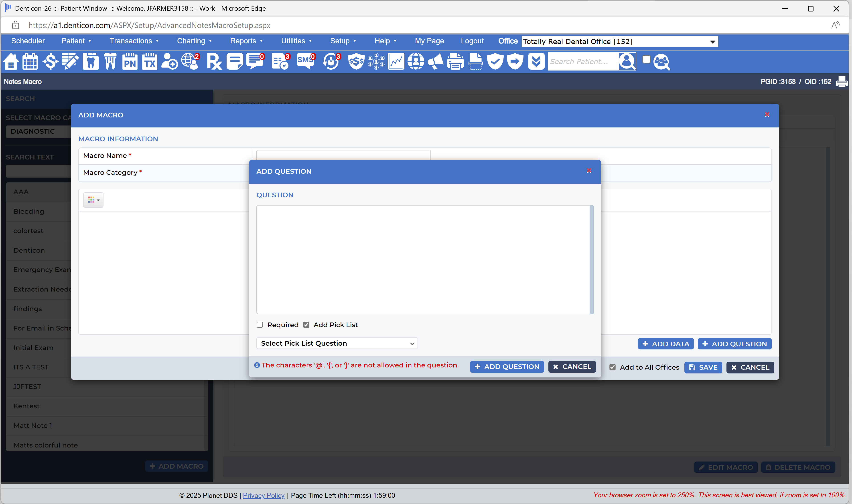The height and width of the screenshot is (504, 852).
Task: Go to Scheduler menu item
Action: 28,41
